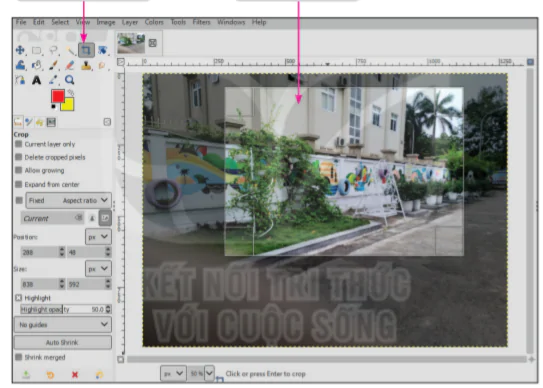Viewport: 543px width, 388px height.
Task: Swap foreground and background colors
Action: click(x=71, y=92)
